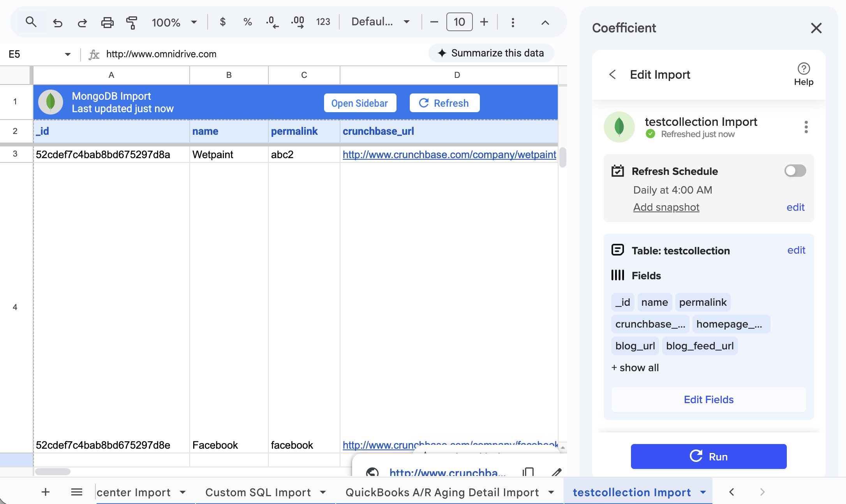Switch to Custom SQL Import sheet tab

point(258,492)
